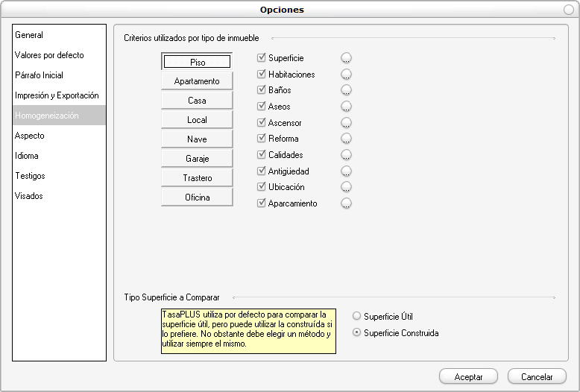The width and height of the screenshot is (580, 392).
Task: Disable the Aseos criterion checkbox
Action: coord(262,107)
